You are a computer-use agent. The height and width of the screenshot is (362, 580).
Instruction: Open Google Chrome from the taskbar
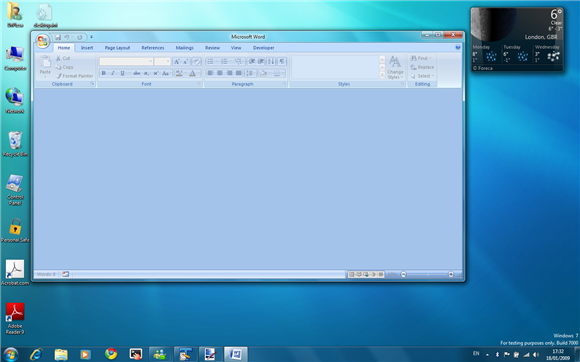coord(111,354)
